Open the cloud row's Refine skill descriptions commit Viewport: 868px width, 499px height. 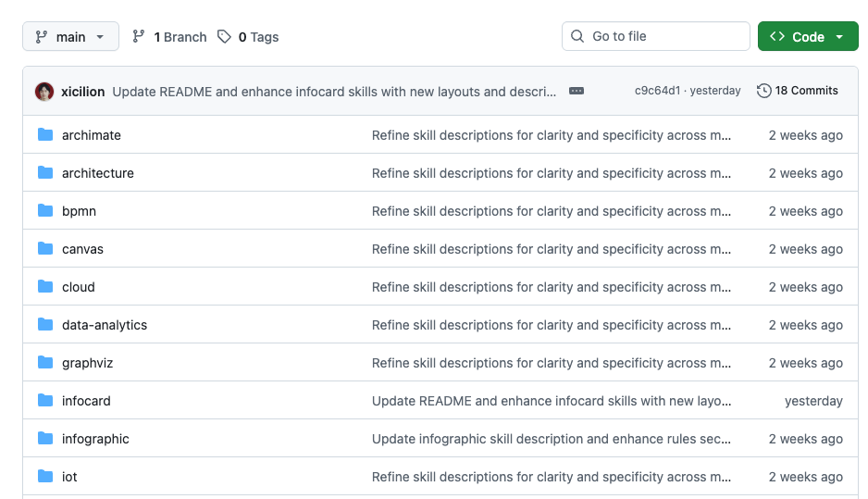pyautogui.click(x=552, y=287)
